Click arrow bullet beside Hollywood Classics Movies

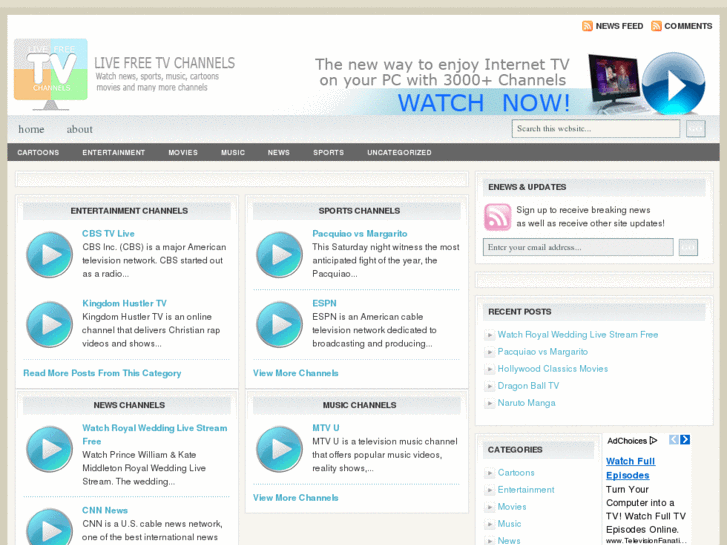[x=490, y=369]
